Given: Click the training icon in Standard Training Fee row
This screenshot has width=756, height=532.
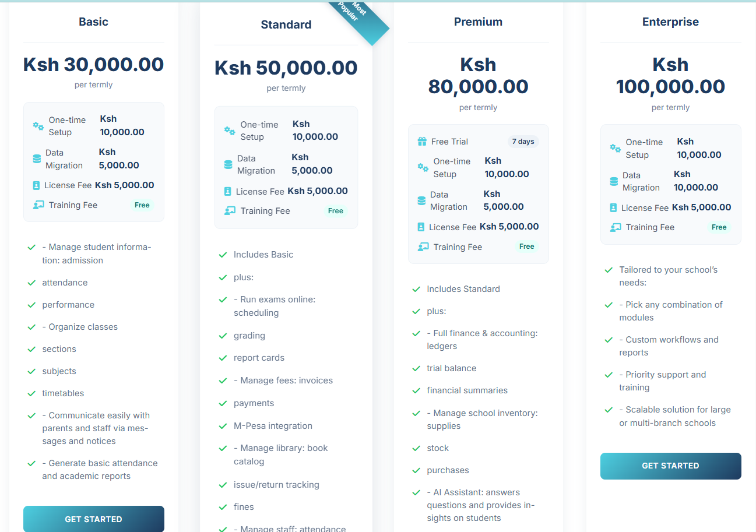Looking at the screenshot, I should click(230, 211).
